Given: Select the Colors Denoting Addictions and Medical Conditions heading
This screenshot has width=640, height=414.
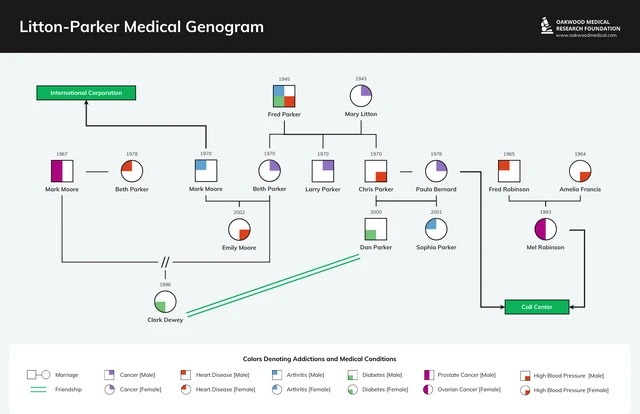Looking at the screenshot, I should click(x=320, y=359).
